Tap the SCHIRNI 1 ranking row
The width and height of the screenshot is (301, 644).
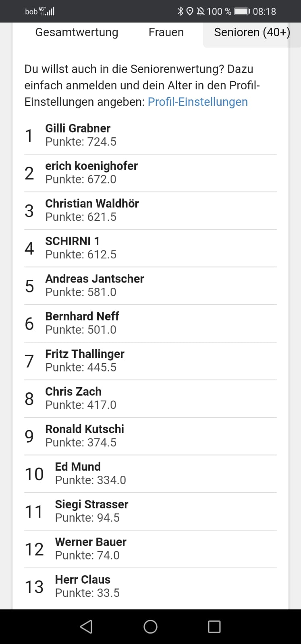coord(150,248)
